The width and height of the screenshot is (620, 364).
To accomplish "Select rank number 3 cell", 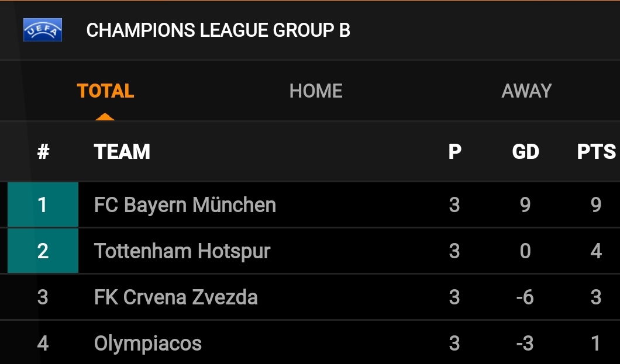I will 43,297.
